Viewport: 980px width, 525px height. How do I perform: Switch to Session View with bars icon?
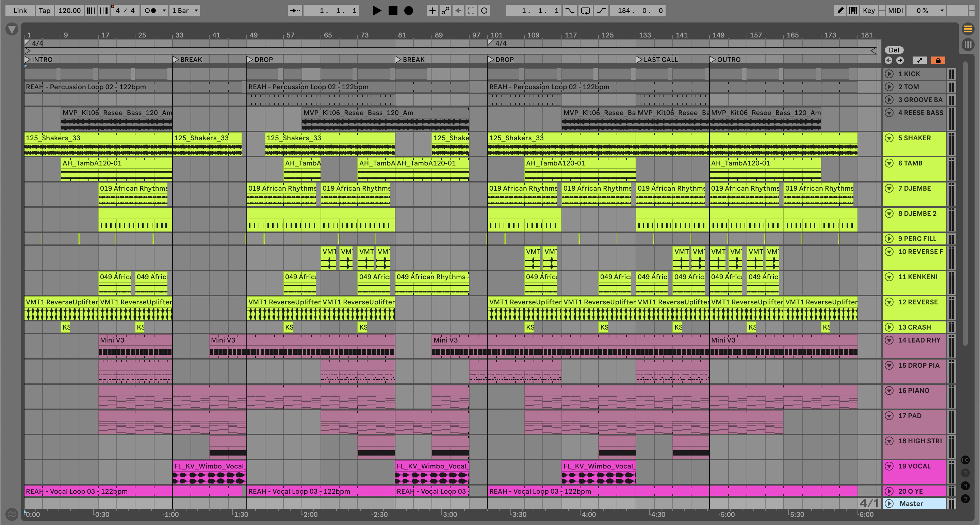[x=968, y=45]
